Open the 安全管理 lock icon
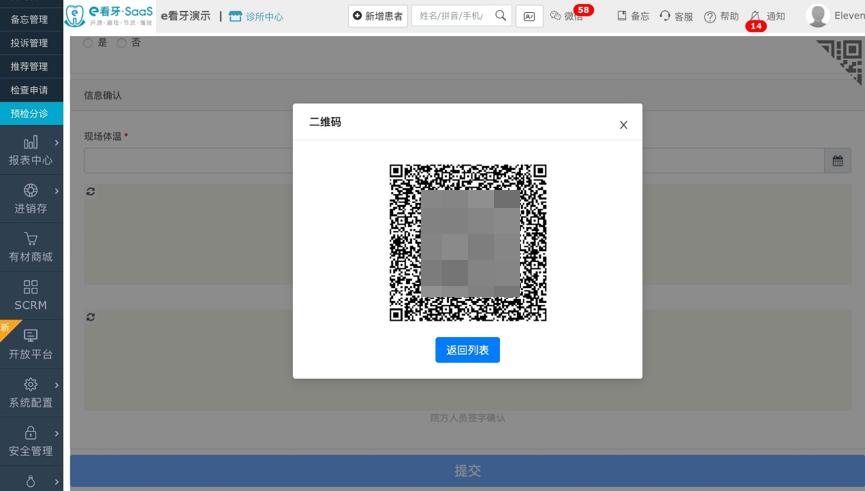The height and width of the screenshot is (491, 865). [x=31, y=433]
